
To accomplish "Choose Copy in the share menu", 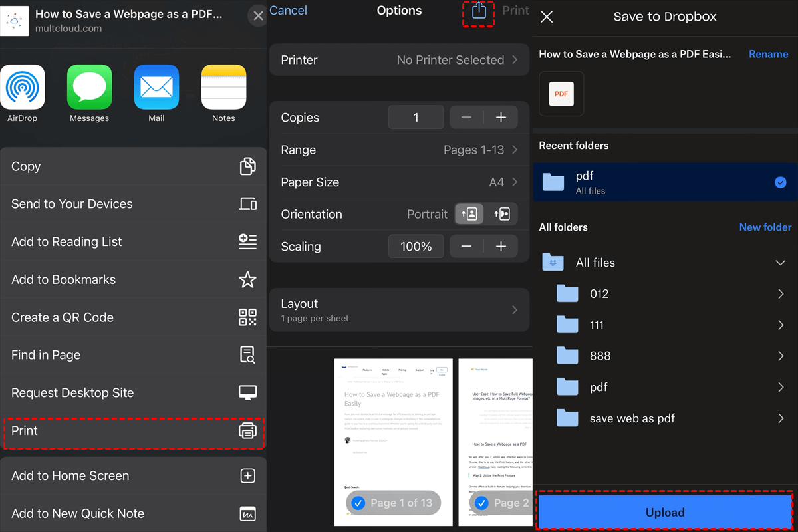I will coord(133,166).
